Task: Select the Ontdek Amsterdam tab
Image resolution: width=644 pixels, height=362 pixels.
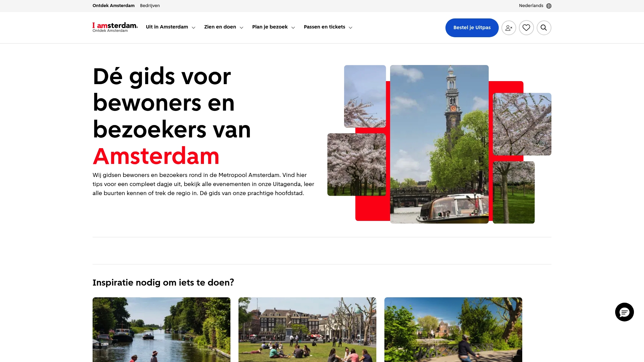Action: [x=113, y=6]
